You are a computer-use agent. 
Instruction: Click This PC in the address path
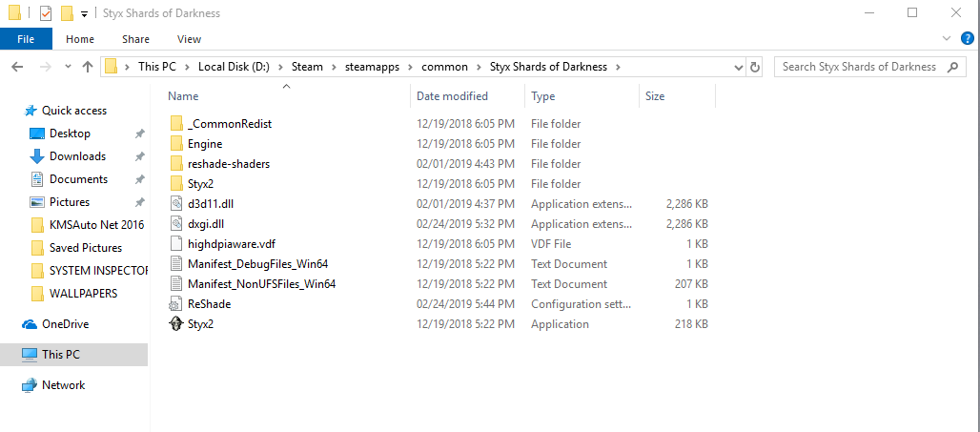pyautogui.click(x=157, y=66)
